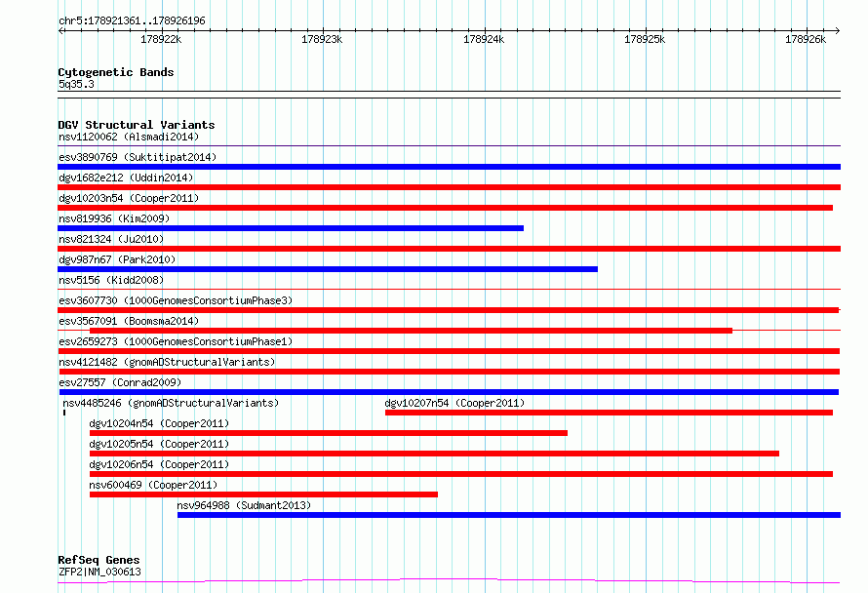The width and height of the screenshot is (868, 593).
Task: Select the blue esv3890769 variant bar
Action: pyautogui.click(x=449, y=167)
